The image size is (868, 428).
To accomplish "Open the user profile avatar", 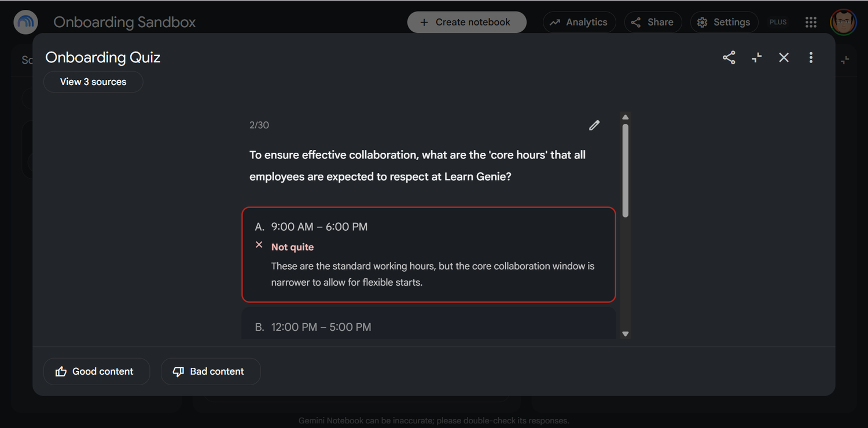I will pos(843,22).
